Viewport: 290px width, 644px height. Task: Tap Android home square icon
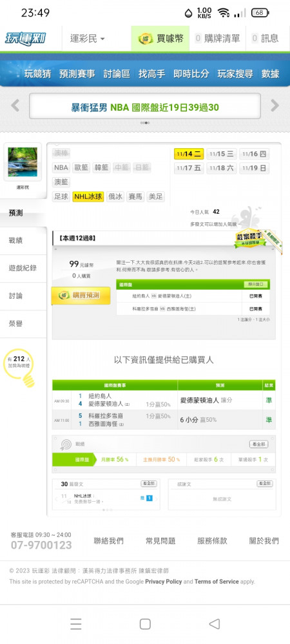point(145,624)
